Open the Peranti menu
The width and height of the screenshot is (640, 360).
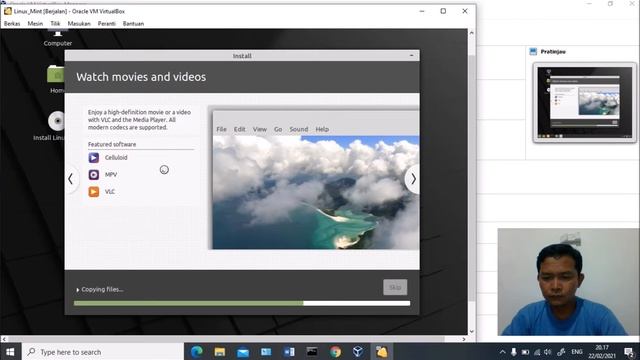[107, 24]
